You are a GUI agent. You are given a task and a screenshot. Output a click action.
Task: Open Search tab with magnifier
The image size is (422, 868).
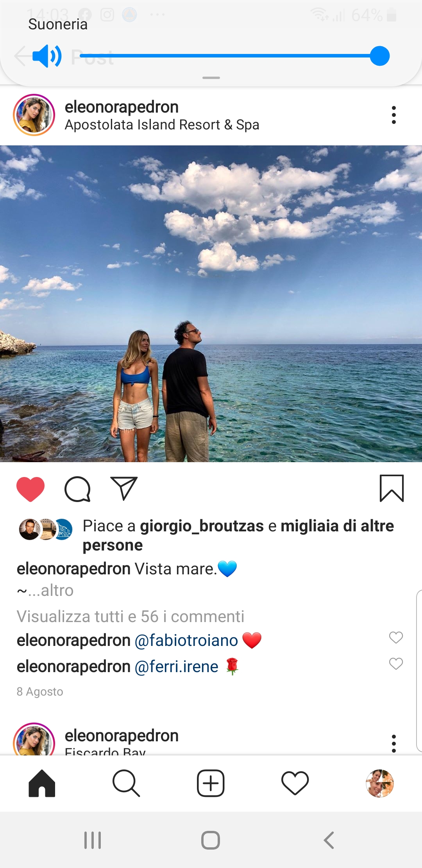126,783
